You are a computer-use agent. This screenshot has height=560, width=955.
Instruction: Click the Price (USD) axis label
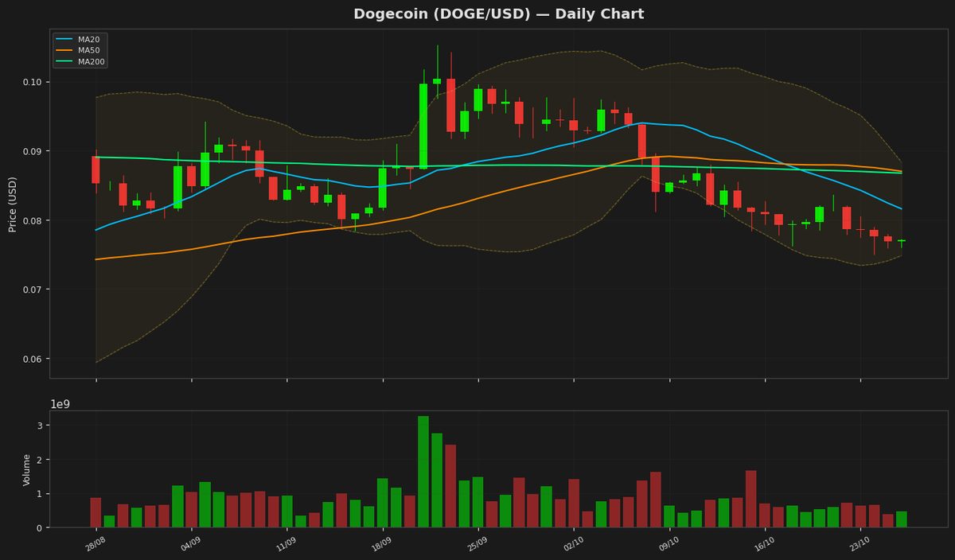click(13, 204)
